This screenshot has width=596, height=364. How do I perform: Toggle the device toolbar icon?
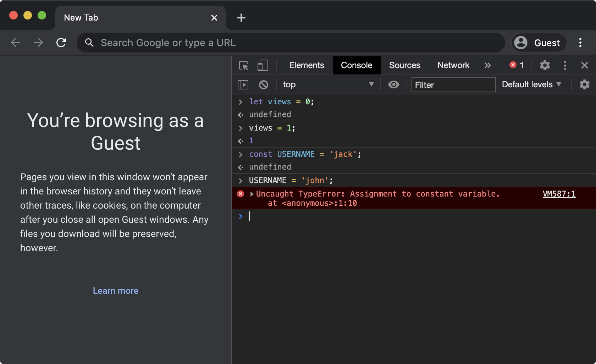263,65
